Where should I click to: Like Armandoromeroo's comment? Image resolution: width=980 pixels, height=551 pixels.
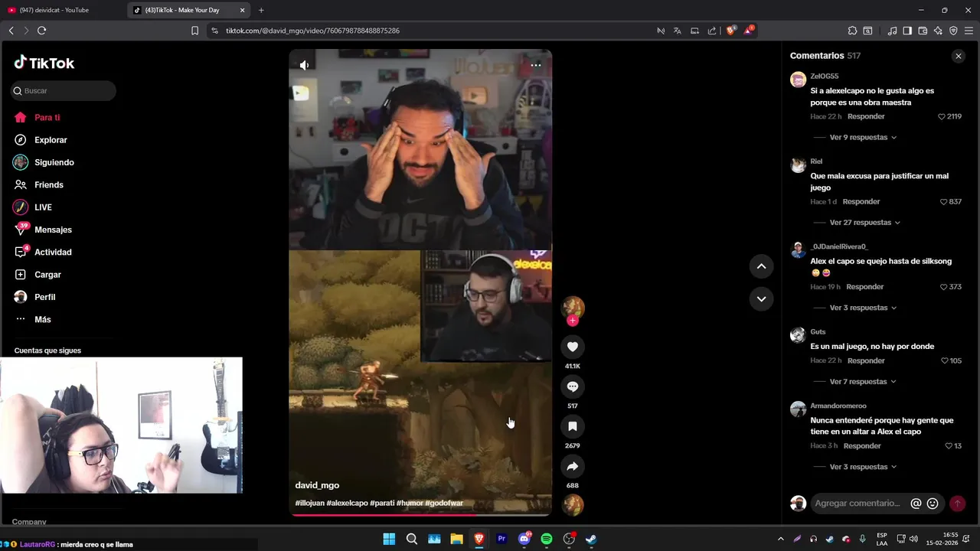point(949,446)
